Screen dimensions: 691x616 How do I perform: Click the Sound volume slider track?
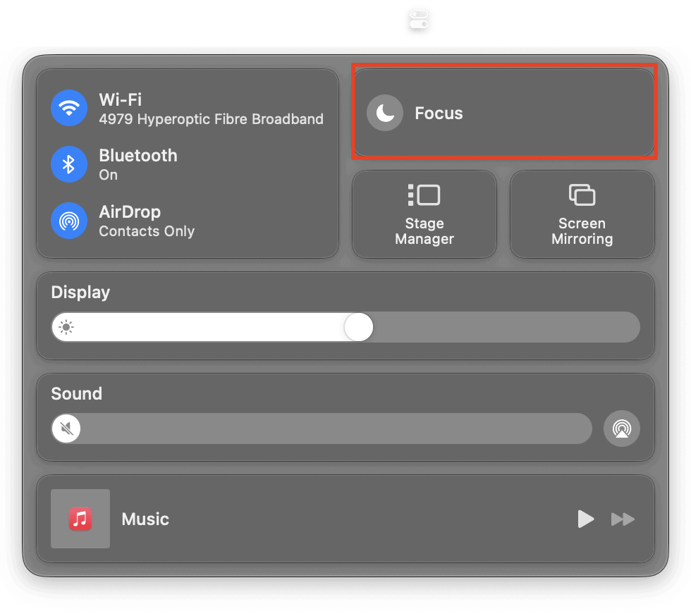point(322,429)
